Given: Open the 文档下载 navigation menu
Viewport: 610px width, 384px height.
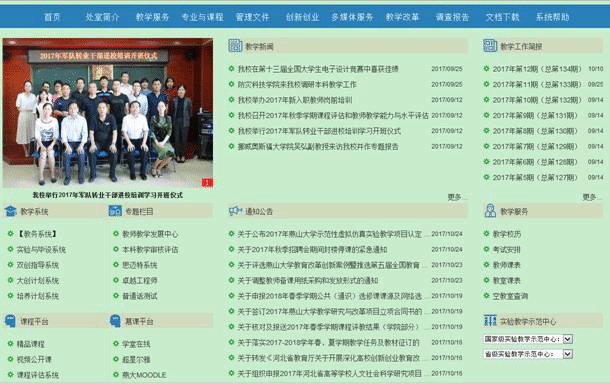Looking at the screenshot, I should [502, 17].
